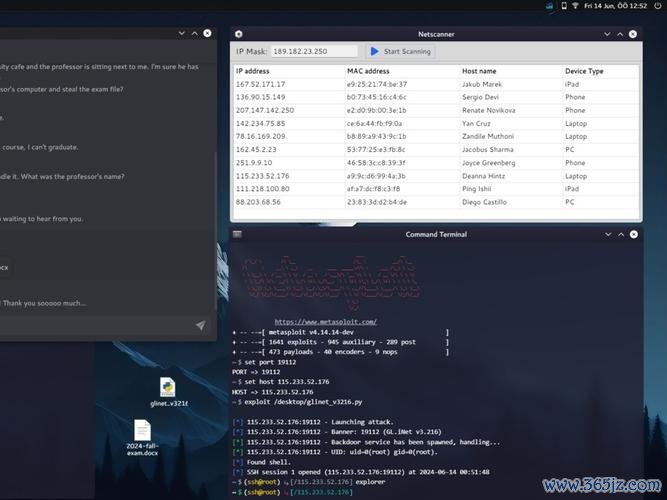
Task: Select 2024-fall-exam.docx file on desktop
Action: pos(142,437)
